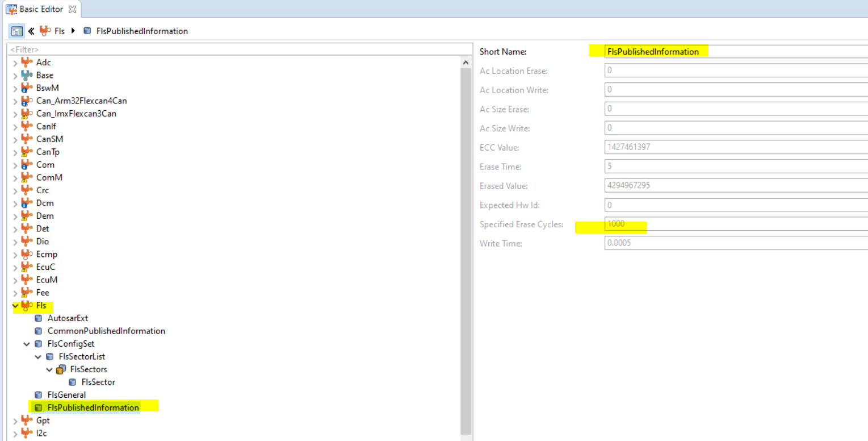868x441 pixels.
Task: Click the Erase Time field
Action: pos(736,167)
